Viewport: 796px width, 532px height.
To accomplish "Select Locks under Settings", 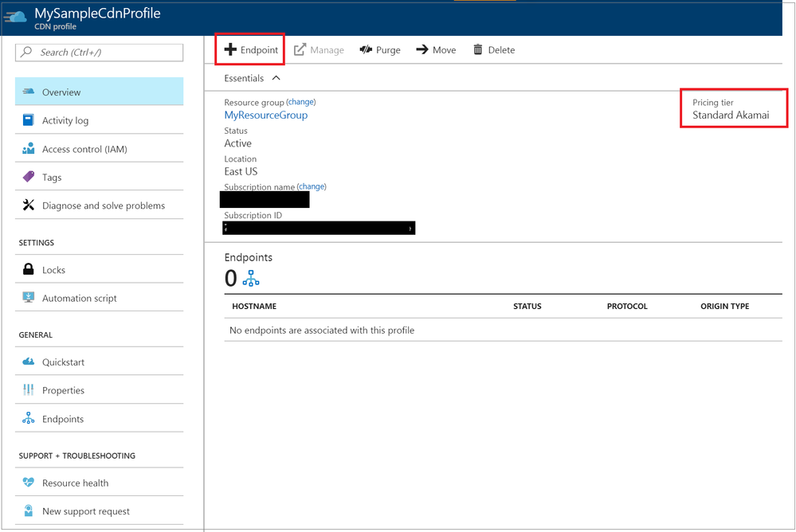I will pos(99,269).
